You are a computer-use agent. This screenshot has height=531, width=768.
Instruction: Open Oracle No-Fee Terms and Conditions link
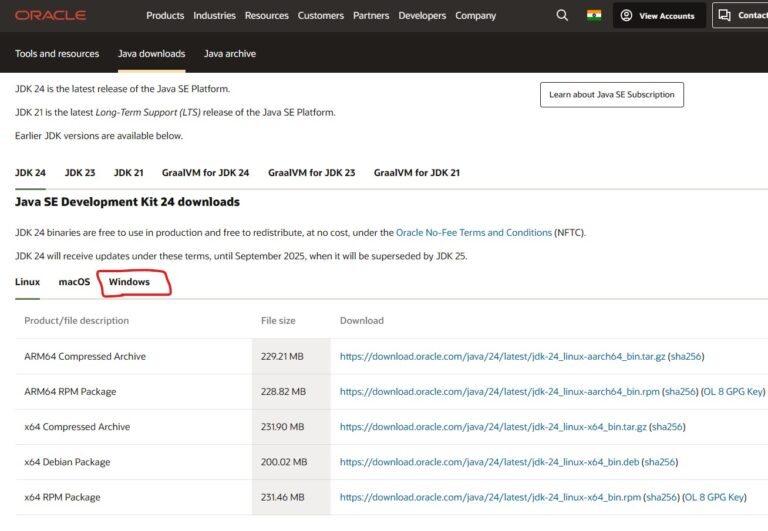point(474,232)
